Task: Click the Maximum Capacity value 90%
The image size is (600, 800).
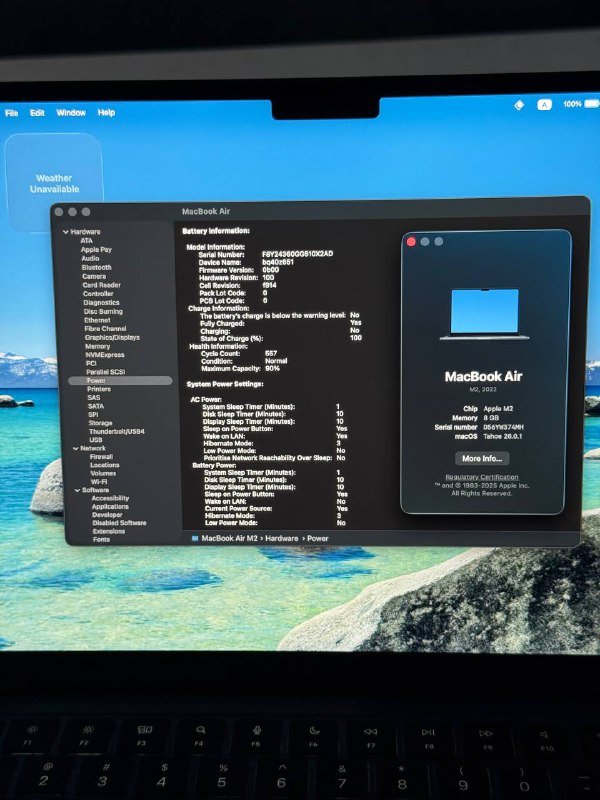Action: (x=272, y=368)
